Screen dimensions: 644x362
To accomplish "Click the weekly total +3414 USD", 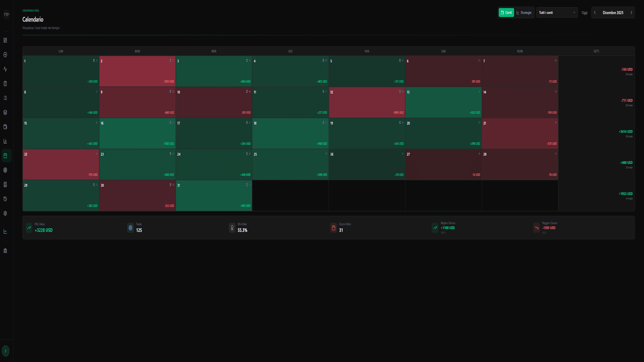I will [x=625, y=132].
